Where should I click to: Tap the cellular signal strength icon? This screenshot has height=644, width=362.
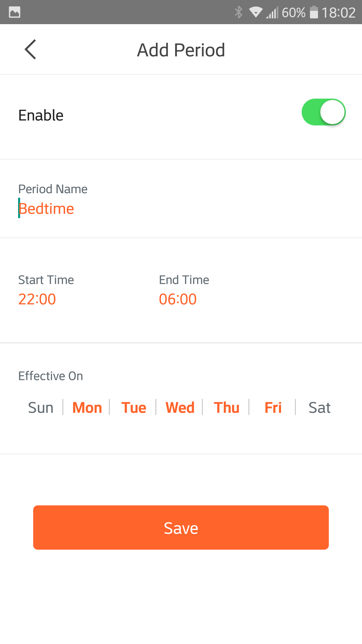tap(272, 13)
